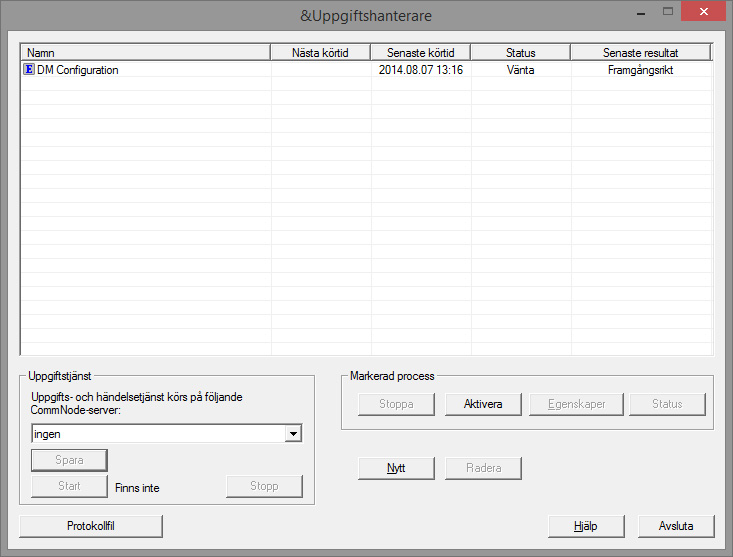Select the DM Configuration row name

(x=77, y=70)
